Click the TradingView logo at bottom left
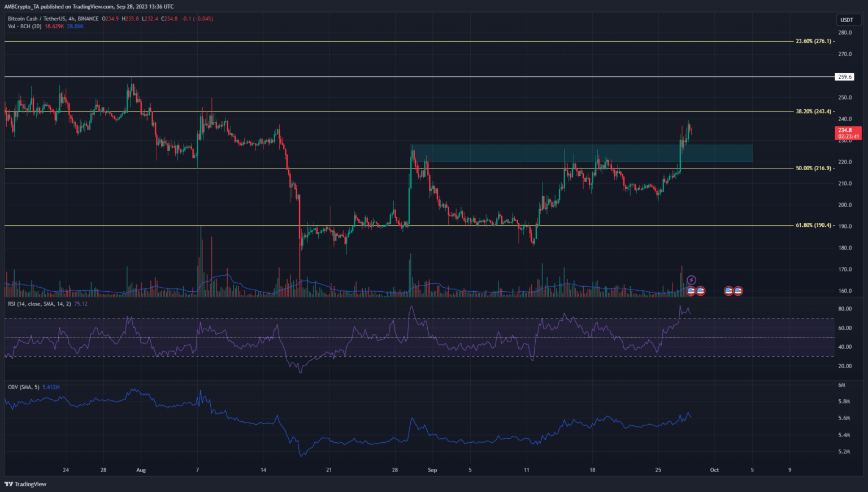This screenshot has width=868, height=492. 26,484
